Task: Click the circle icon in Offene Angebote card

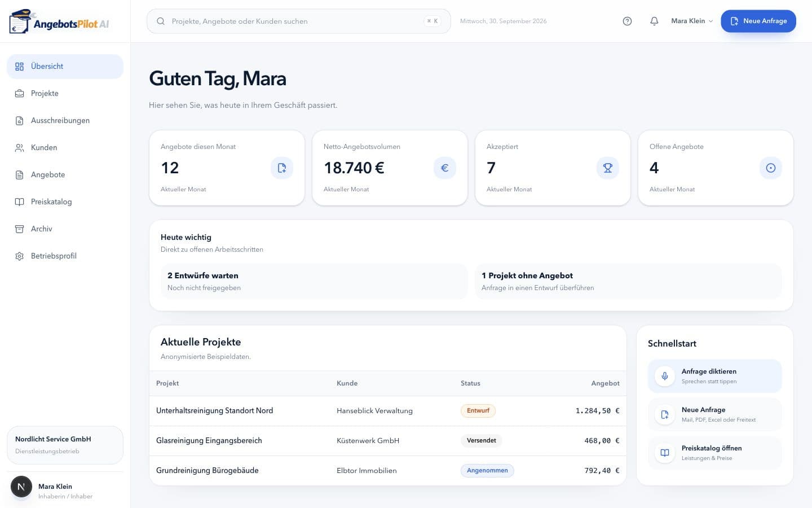Action: tap(771, 168)
